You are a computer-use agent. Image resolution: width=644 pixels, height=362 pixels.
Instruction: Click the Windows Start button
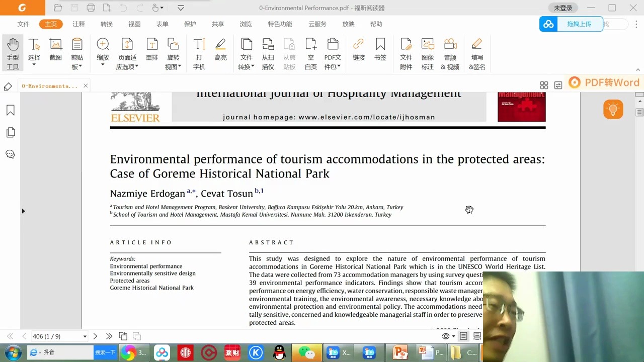(x=13, y=353)
